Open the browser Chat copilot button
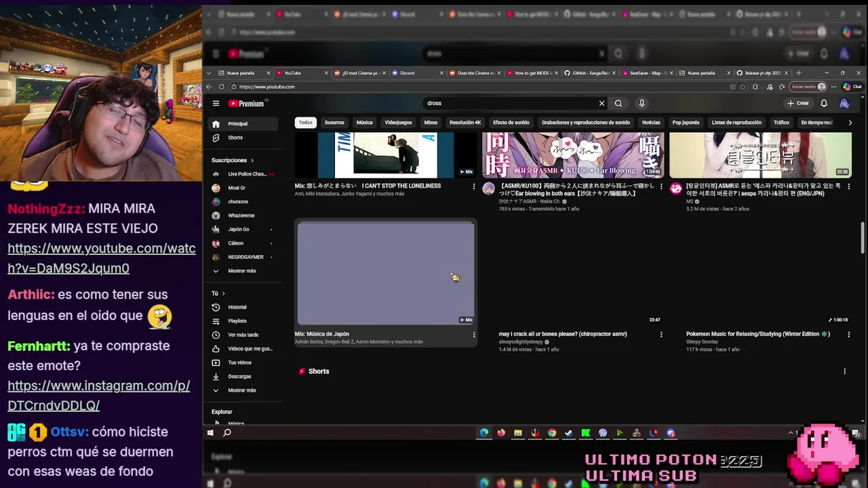868x488 pixels. coord(852,87)
